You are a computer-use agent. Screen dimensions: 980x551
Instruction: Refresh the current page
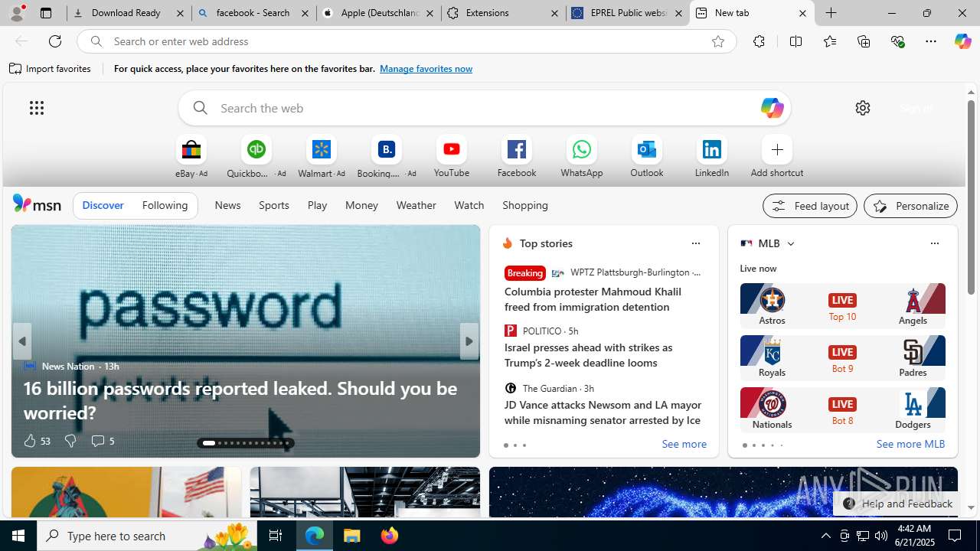click(x=55, y=41)
